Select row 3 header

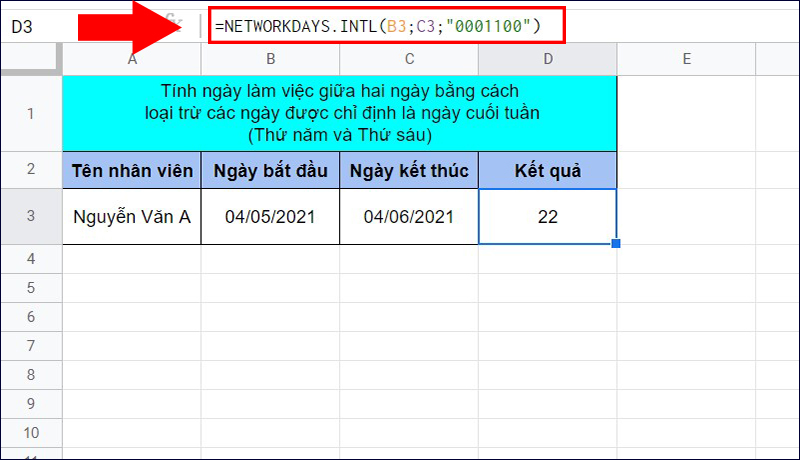tap(31, 216)
